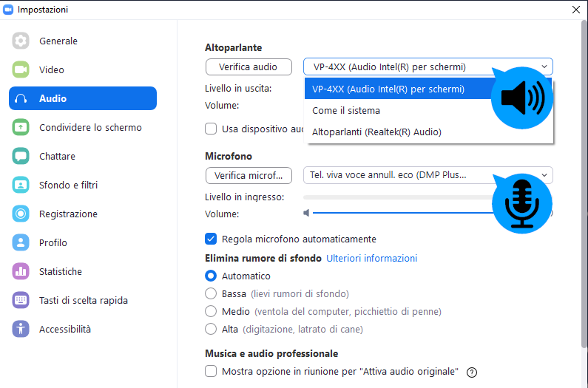The image size is (588, 388).
Task: Open the Microfono device dropdown
Action: (x=428, y=175)
